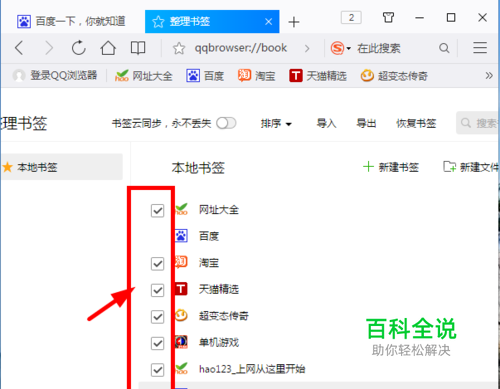Open search engine dropdown arrow next to Sogou
The height and width of the screenshot is (389, 500).
point(349,48)
